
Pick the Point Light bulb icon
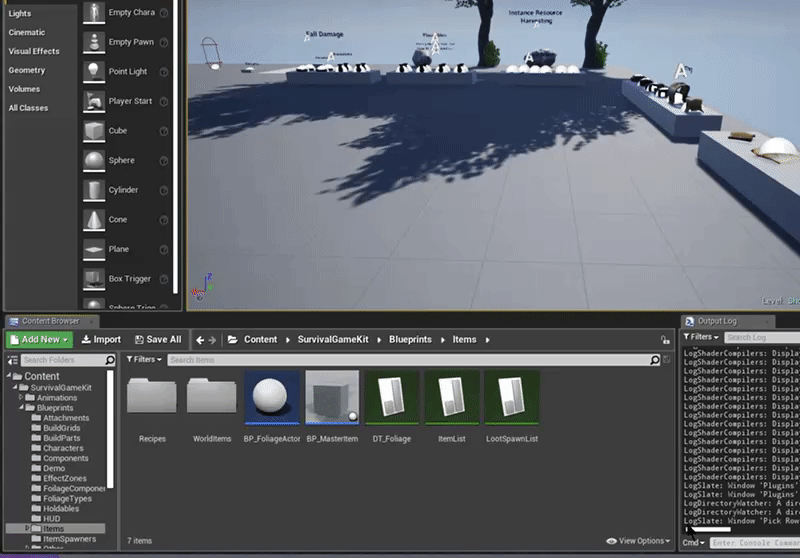(x=94, y=72)
